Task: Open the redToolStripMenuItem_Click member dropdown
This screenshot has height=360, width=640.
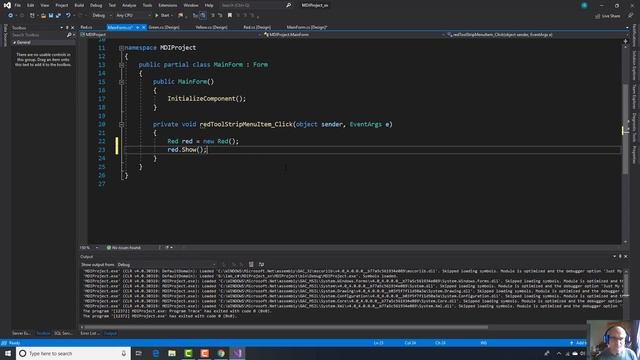Action: [536, 35]
